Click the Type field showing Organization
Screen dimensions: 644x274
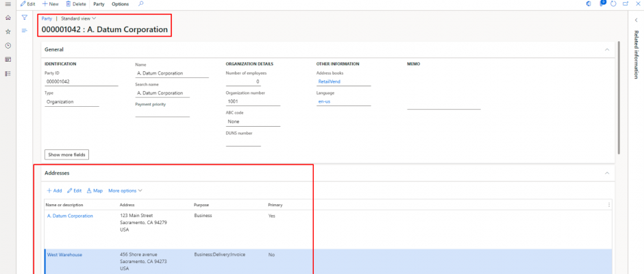(x=72, y=102)
